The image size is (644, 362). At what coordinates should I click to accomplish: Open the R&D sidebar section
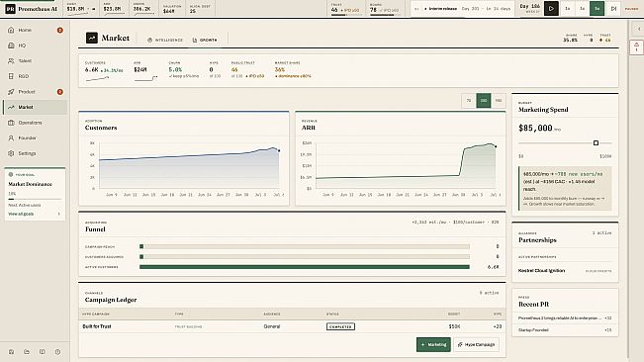point(35,76)
